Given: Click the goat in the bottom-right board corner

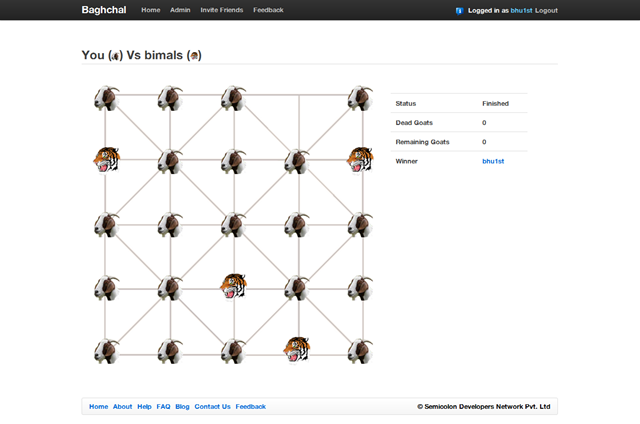Looking at the screenshot, I should 360,351.
